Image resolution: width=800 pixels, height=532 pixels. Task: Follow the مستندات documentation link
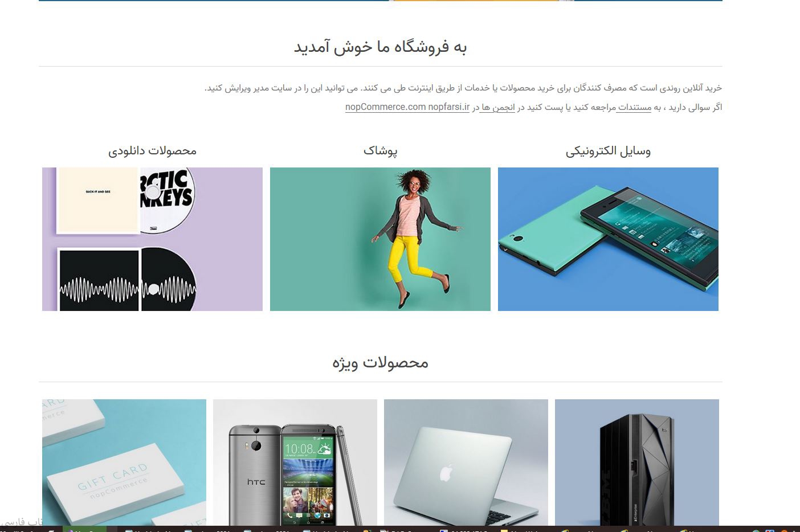click(x=634, y=107)
